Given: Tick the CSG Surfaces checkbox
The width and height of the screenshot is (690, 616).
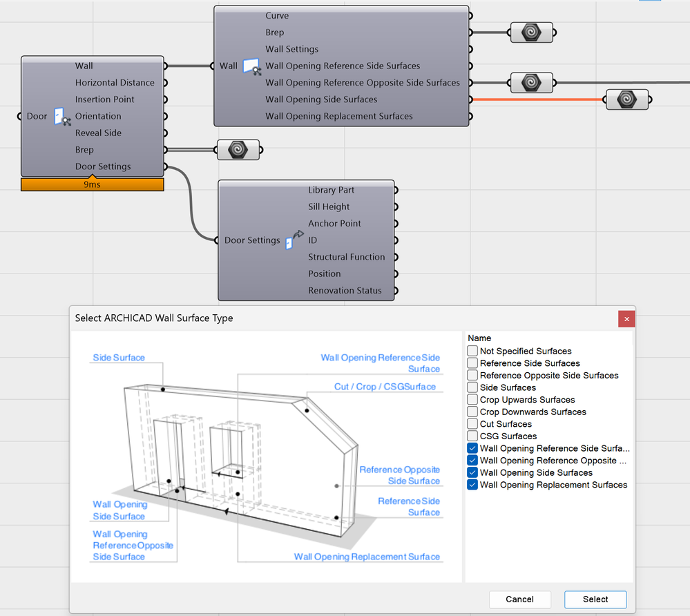Looking at the screenshot, I should pyautogui.click(x=472, y=436).
